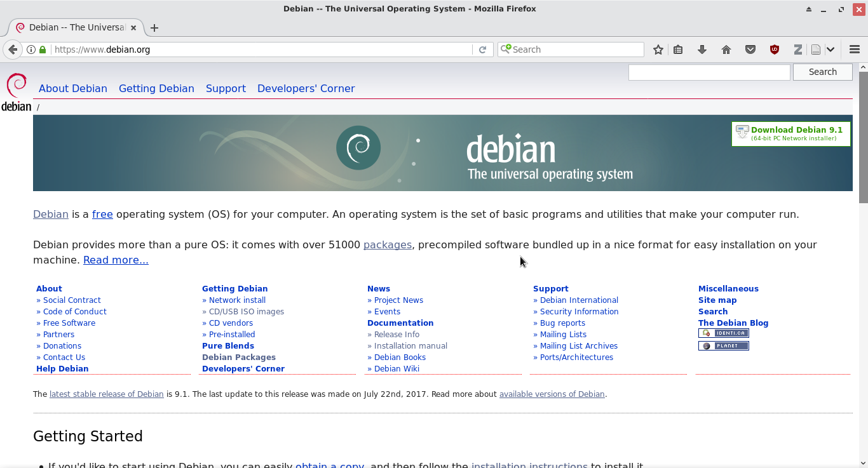
Task: Click the Zotero Z toolbar icon
Action: click(798, 50)
